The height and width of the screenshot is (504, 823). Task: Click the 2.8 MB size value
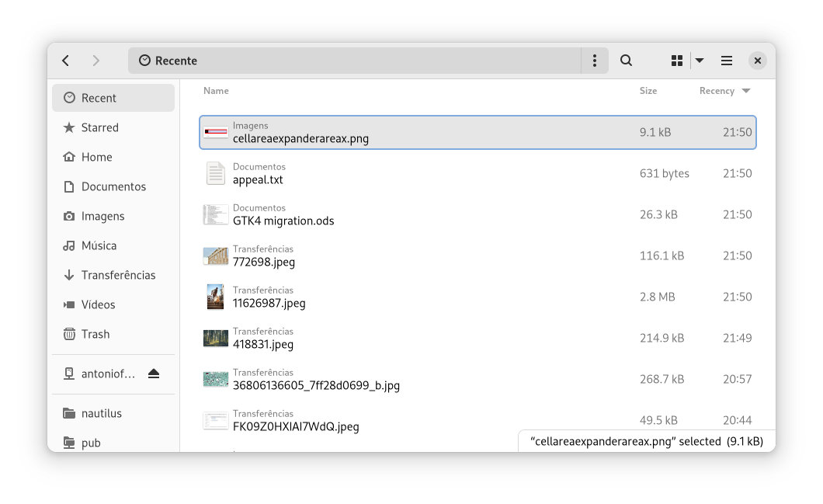pyautogui.click(x=657, y=297)
